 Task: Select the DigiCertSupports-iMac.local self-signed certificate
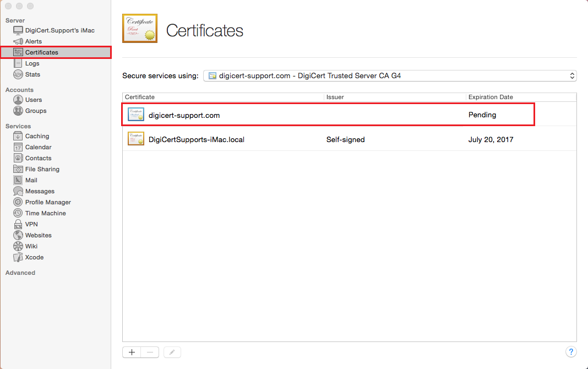pos(328,139)
